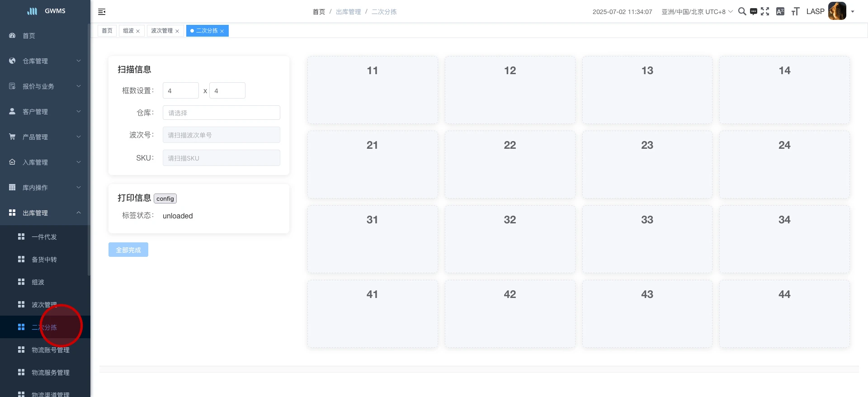Open the header search icon

pyautogui.click(x=742, y=11)
